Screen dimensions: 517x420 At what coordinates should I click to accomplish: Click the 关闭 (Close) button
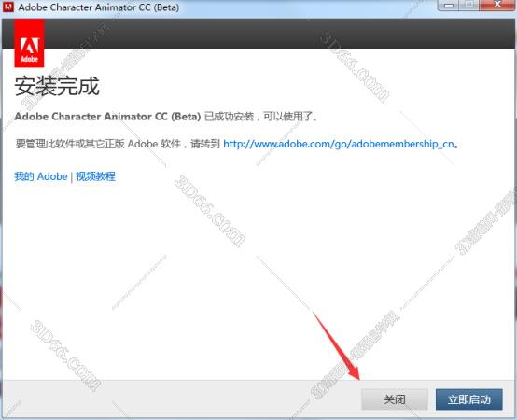pos(395,399)
